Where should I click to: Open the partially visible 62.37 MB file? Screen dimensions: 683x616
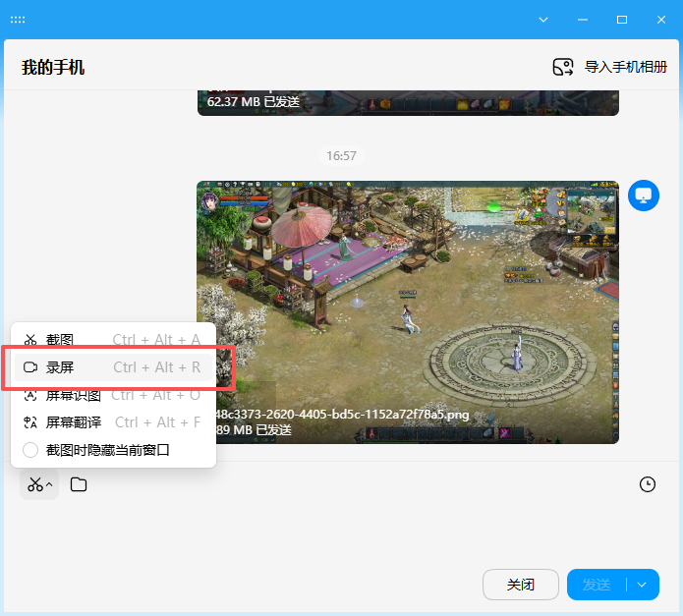click(x=408, y=102)
